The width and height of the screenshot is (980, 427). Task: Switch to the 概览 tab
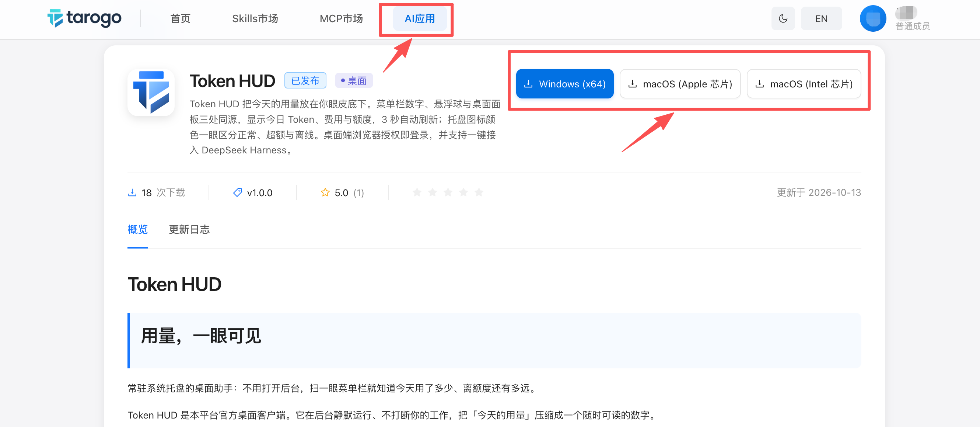pyautogui.click(x=137, y=229)
